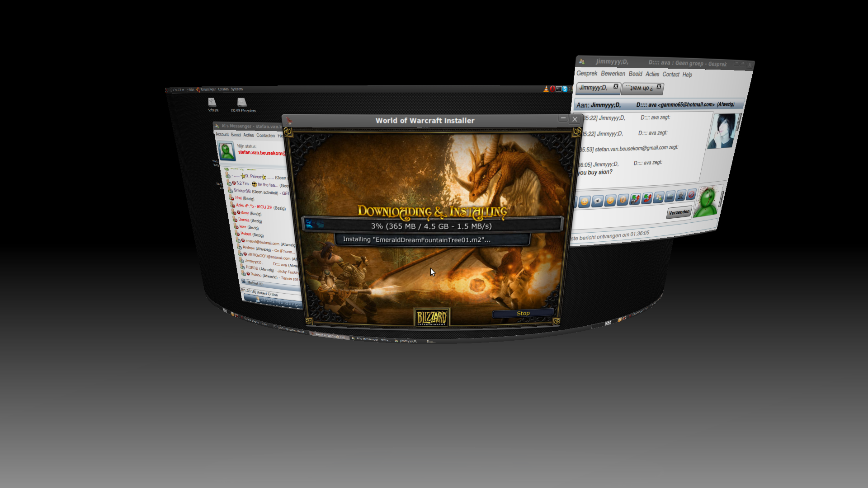
Task: Open the 322 GB Filesystem desktop icon
Action: point(243,105)
